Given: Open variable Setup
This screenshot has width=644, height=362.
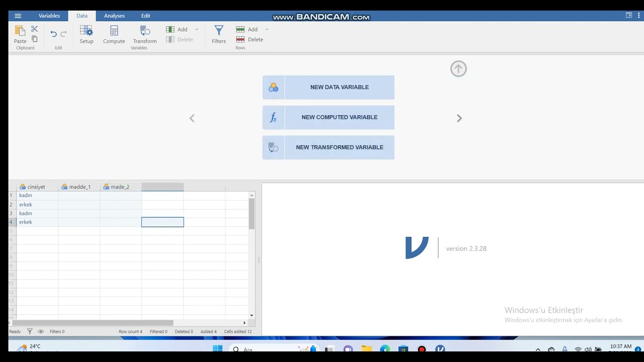Looking at the screenshot, I should (87, 35).
